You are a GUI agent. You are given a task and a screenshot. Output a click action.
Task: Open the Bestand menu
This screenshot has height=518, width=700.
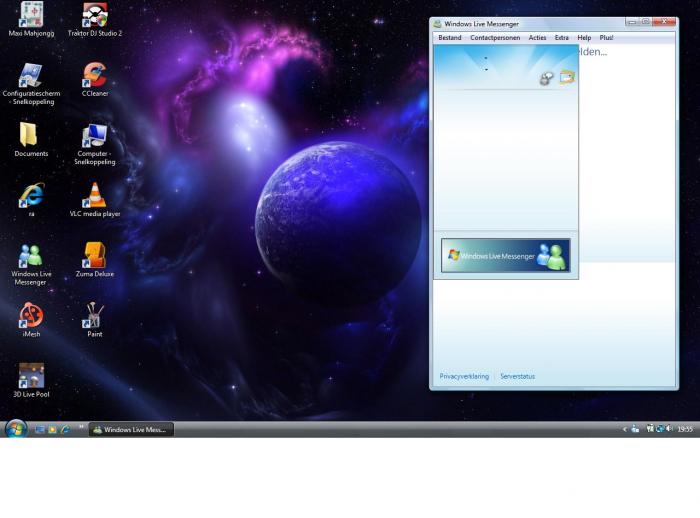point(450,38)
